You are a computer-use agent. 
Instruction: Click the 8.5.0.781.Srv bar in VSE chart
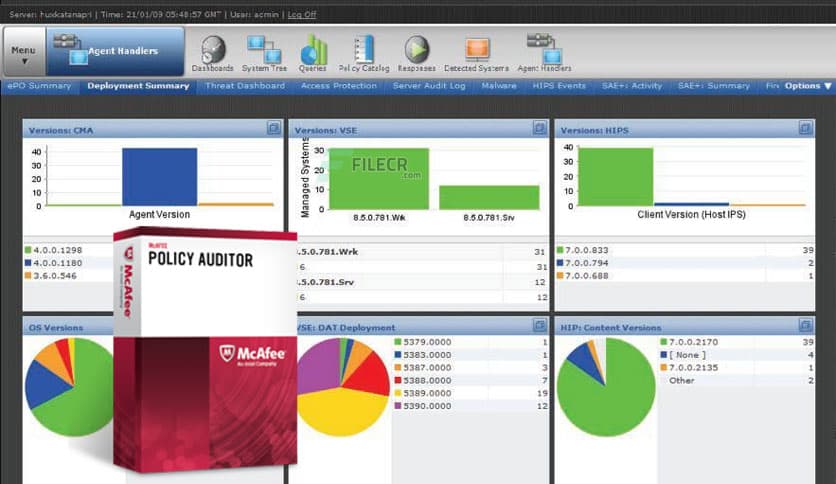pyautogui.click(x=489, y=197)
